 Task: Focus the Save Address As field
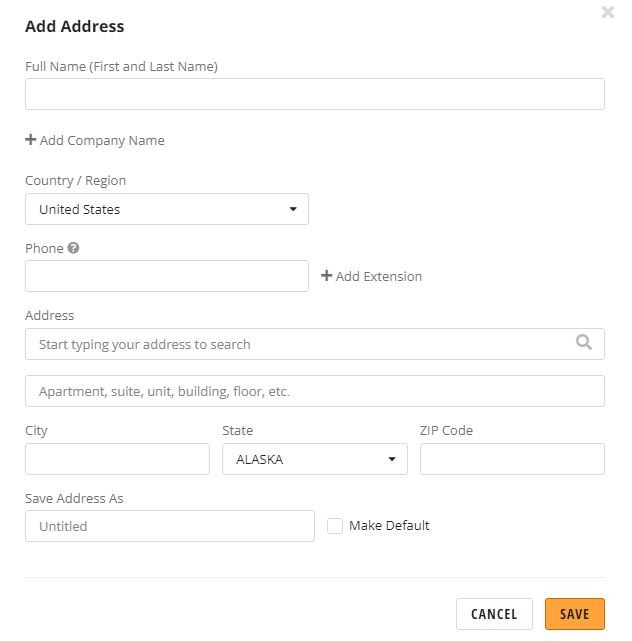click(x=170, y=526)
